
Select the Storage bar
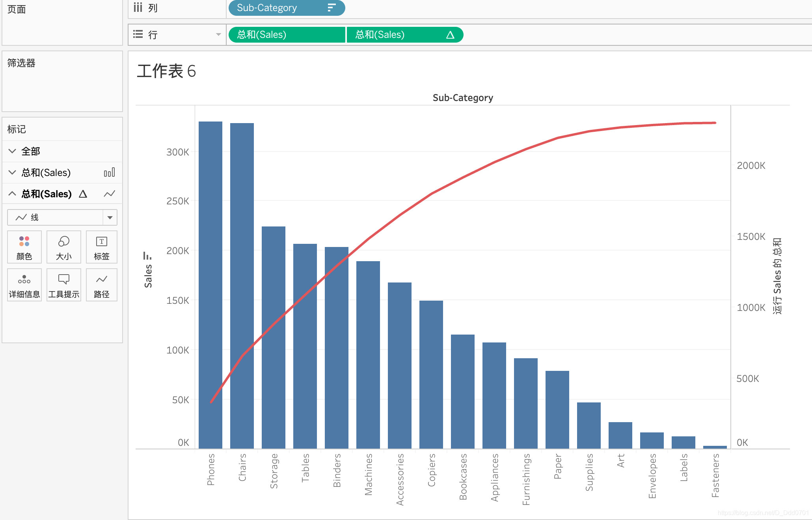tap(274, 337)
